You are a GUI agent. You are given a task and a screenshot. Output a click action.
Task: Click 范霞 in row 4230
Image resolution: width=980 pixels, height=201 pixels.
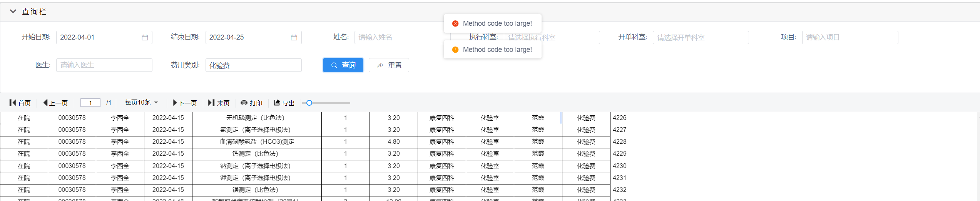(x=538, y=166)
